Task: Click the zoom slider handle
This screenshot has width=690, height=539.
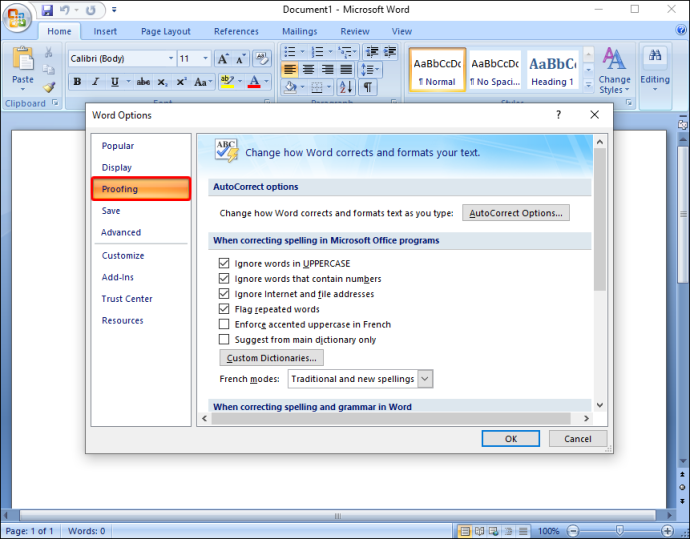Action: click(x=620, y=531)
